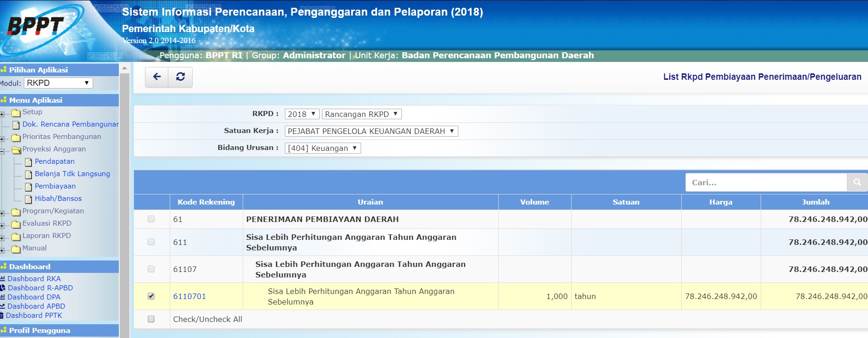This screenshot has height=338, width=868.
Task: Open the Dashboard DPA link
Action: 34,297
